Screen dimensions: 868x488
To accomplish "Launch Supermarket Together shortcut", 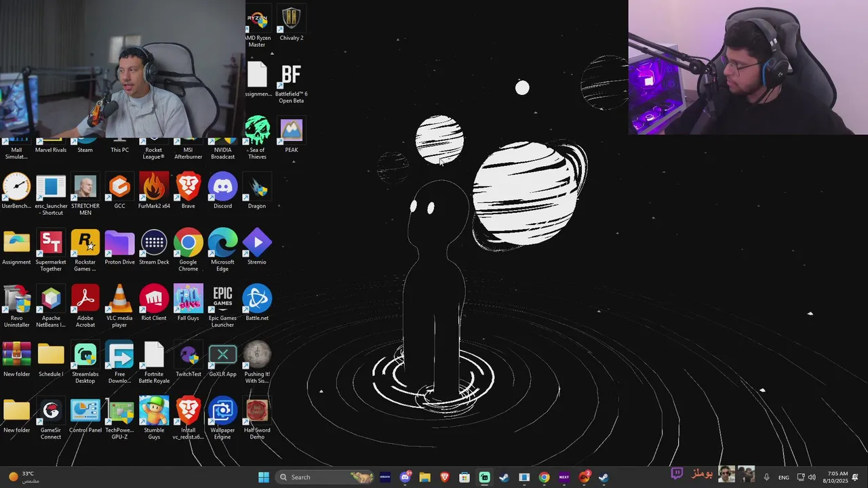I will pyautogui.click(x=51, y=251).
